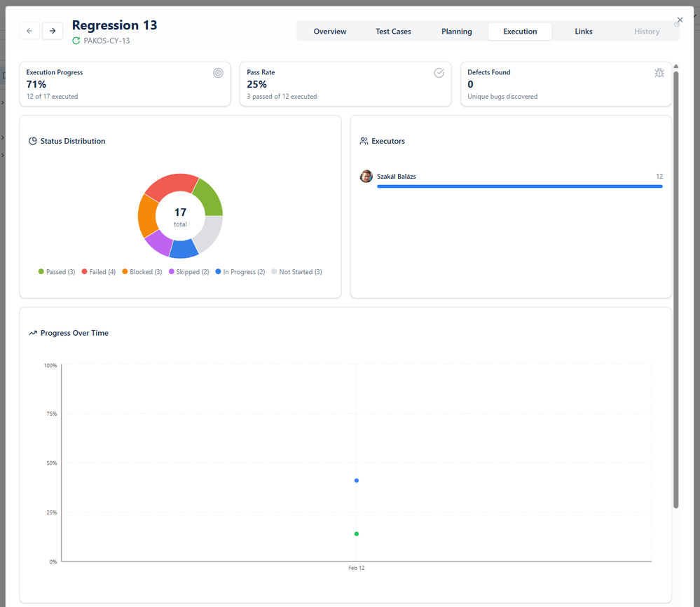Switch to the Test Cases tab

coord(393,32)
